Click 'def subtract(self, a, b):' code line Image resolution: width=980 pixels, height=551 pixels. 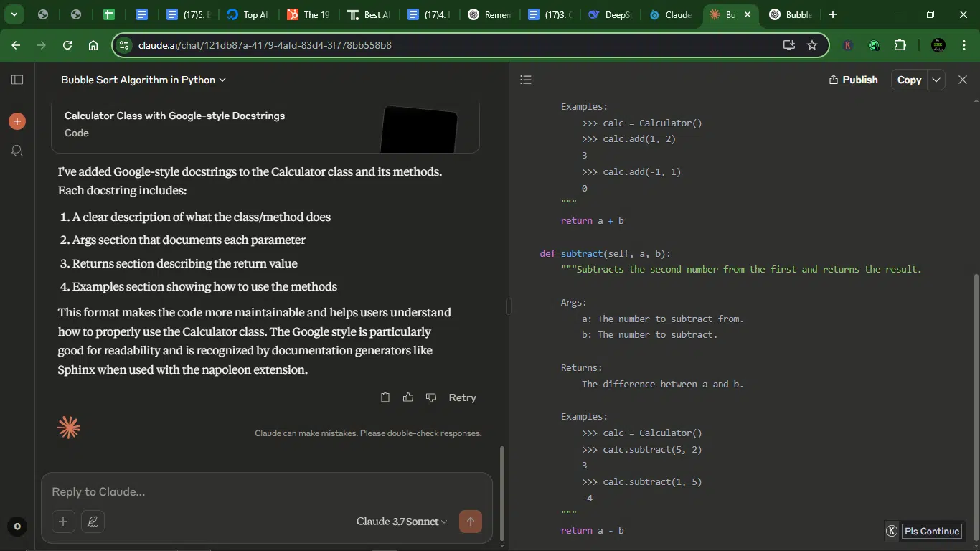pyautogui.click(x=605, y=253)
